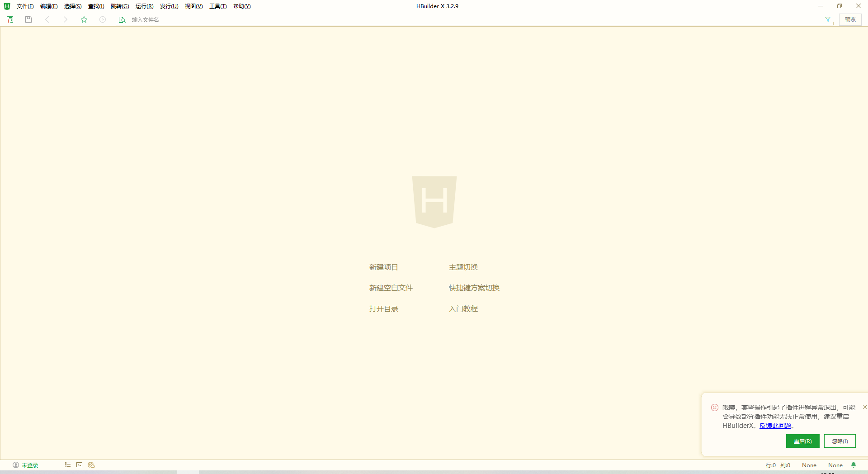Click 新建项目 on the welcome page
The height and width of the screenshot is (474, 868).
point(383,267)
